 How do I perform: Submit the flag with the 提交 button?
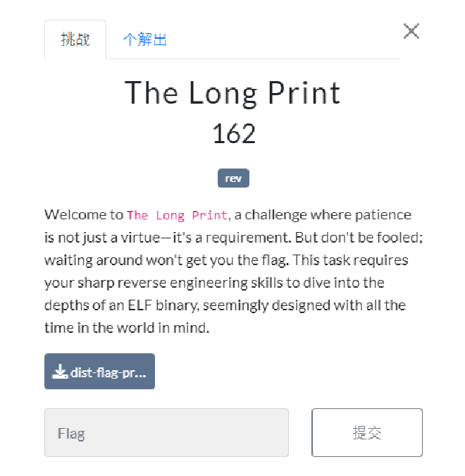367,432
